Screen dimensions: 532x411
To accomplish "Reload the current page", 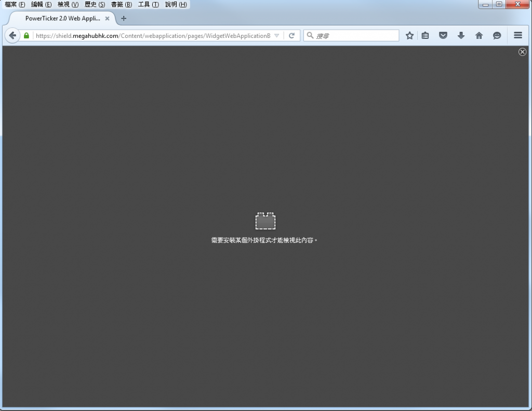I will pos(291,36).
